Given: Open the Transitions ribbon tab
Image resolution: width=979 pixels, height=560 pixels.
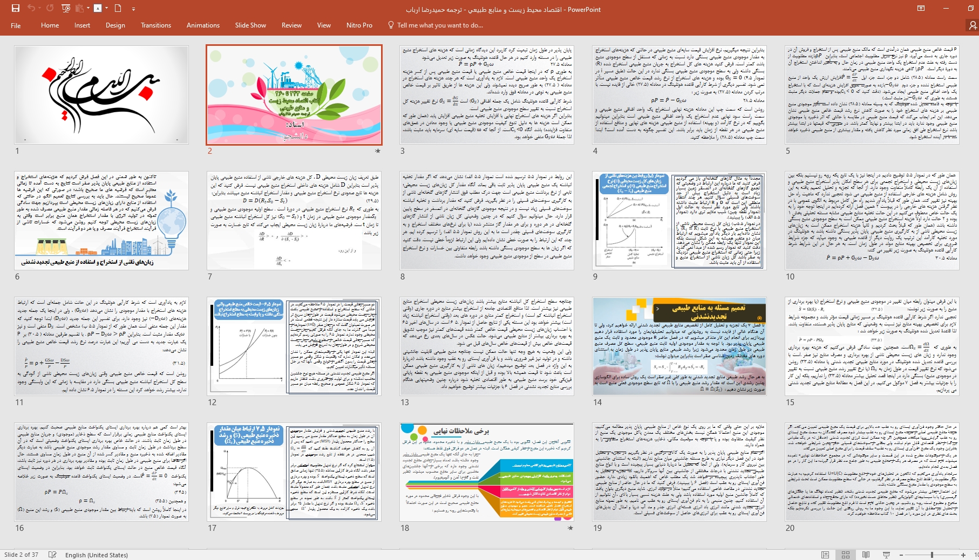Looking at the screenshot, I should click(x=155, y=25).
